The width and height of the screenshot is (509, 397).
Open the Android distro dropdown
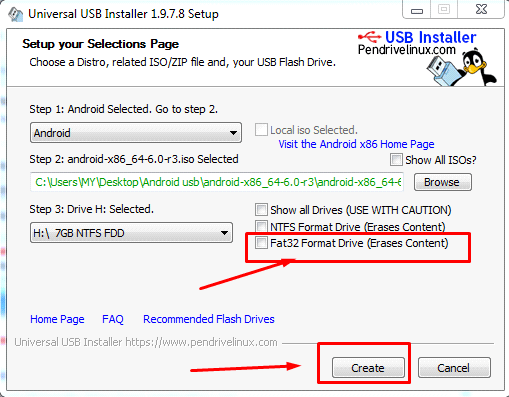tap(136, 133)
